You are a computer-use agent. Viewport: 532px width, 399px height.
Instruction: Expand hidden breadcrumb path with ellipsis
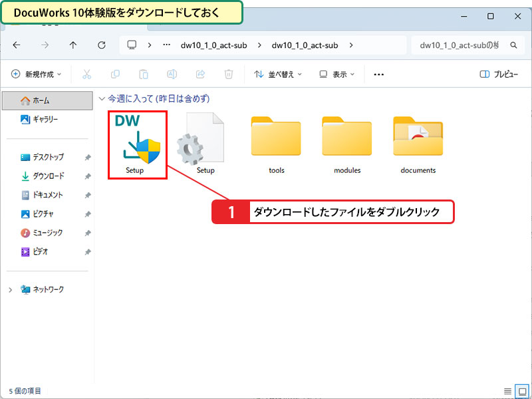[x=166, y=45]
